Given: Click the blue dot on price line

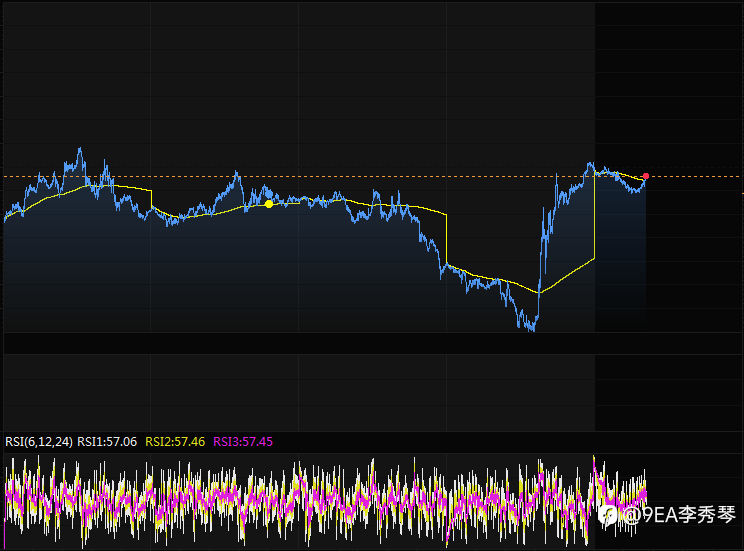Looking at the screenshot, I should point(269,194).
